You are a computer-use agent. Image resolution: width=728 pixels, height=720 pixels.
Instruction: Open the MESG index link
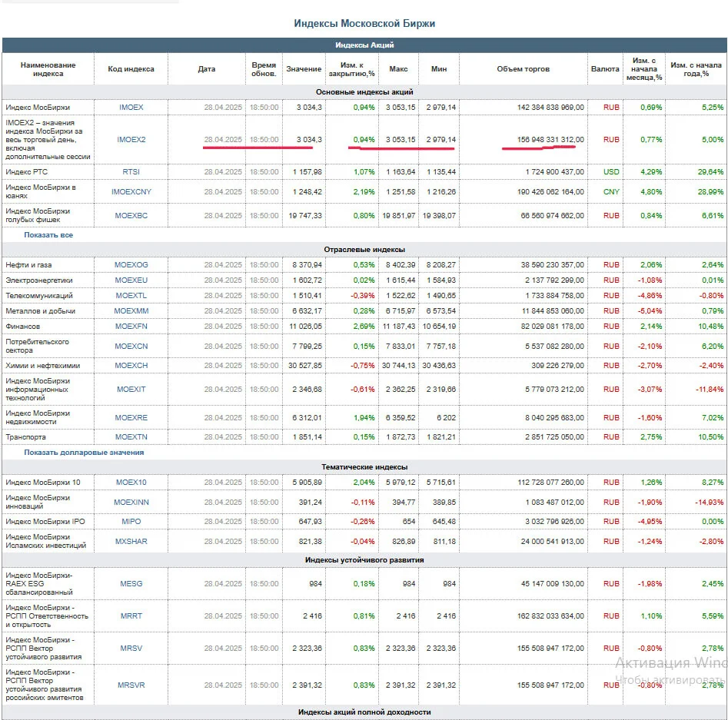coord(131,584)
